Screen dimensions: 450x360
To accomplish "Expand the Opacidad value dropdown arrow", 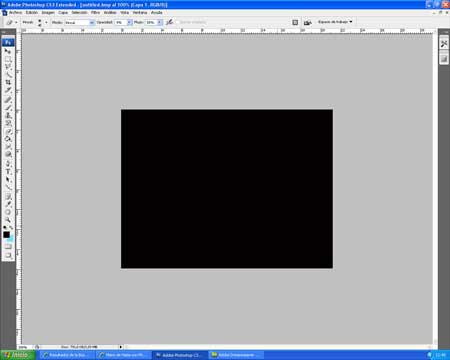I will [x=129, y=22].
